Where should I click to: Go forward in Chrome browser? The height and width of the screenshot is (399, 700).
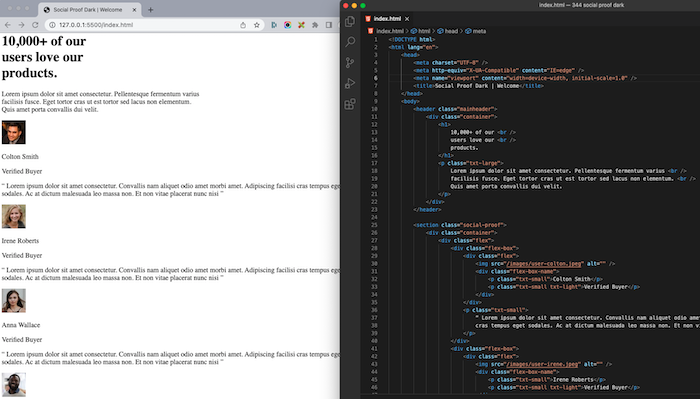pos(21,25)
